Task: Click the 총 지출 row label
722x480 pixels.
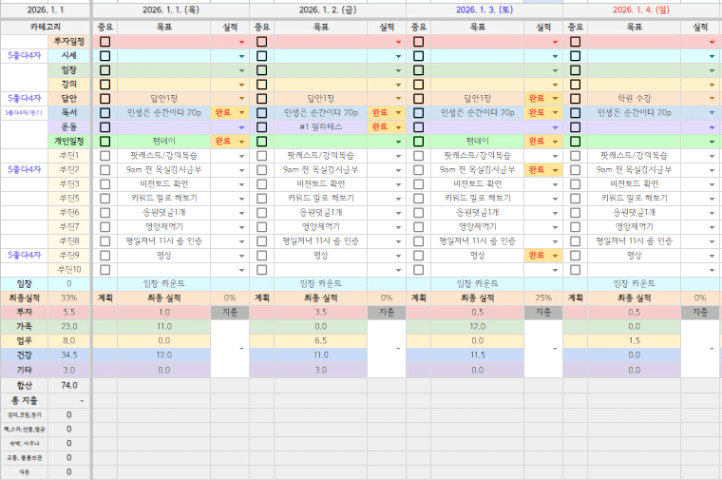Action: pyautogui.click(x=24, y=400)
